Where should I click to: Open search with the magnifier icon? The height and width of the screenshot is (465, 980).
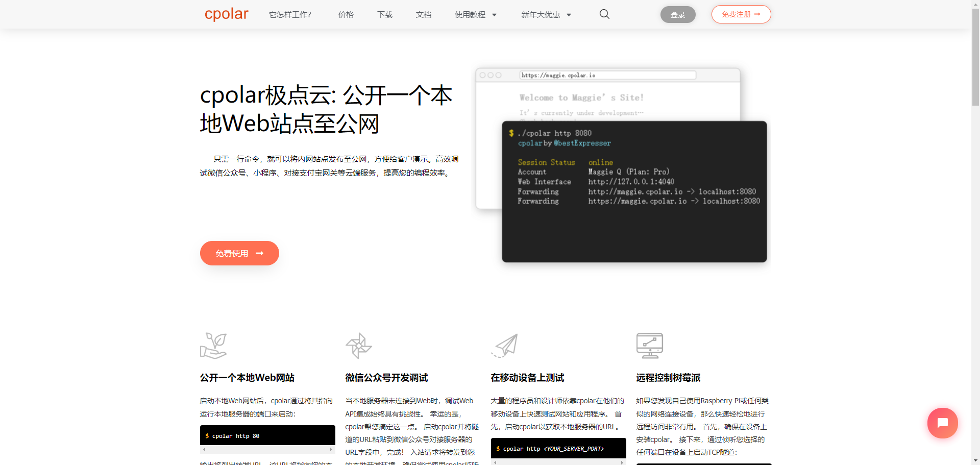coord(604,14)
